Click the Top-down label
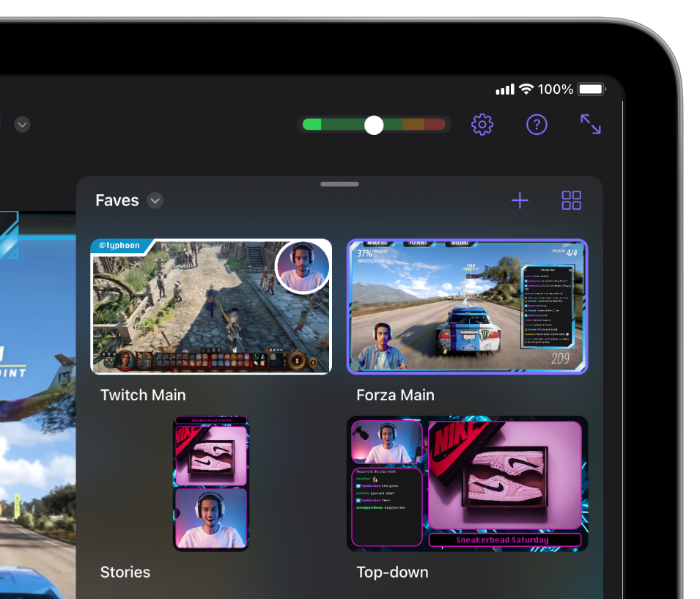The height and width of the screenshot is (599, 700). tap(392, 572)
